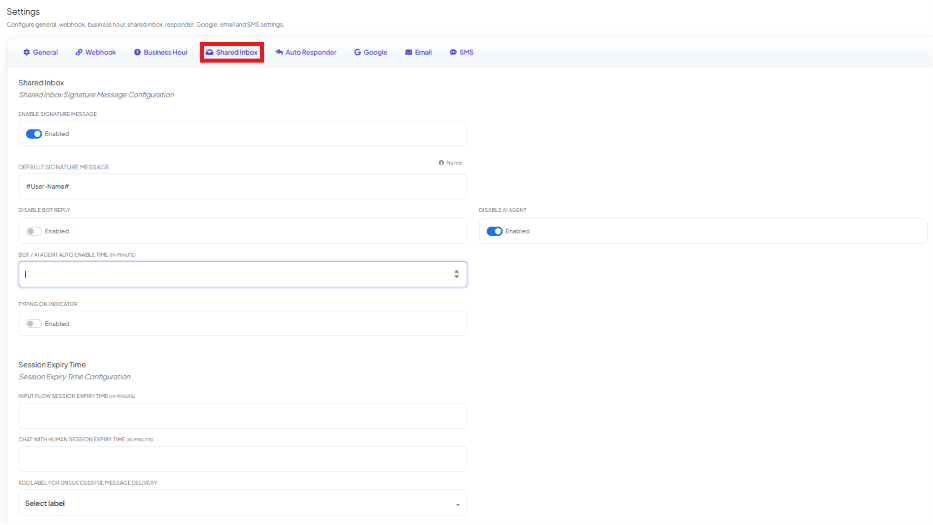Image resolution: width=933 pixels, height=525 pixels.
Task: Open the General tab
Action: point(40,52)
